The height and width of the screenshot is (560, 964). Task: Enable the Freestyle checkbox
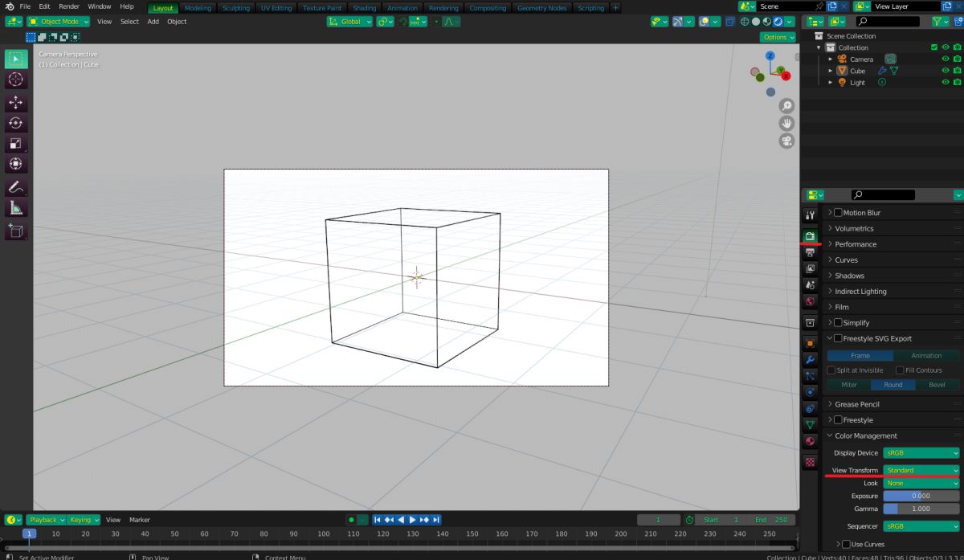[838, 420]
